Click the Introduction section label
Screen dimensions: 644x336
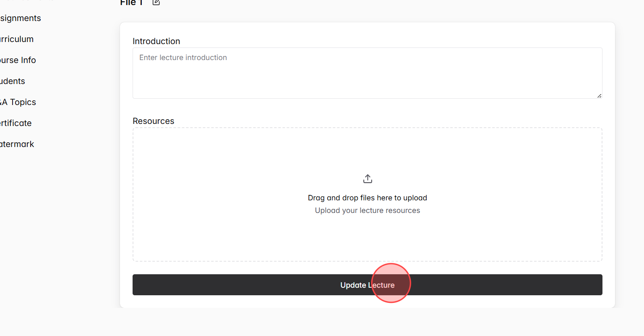tap(156, 41)
